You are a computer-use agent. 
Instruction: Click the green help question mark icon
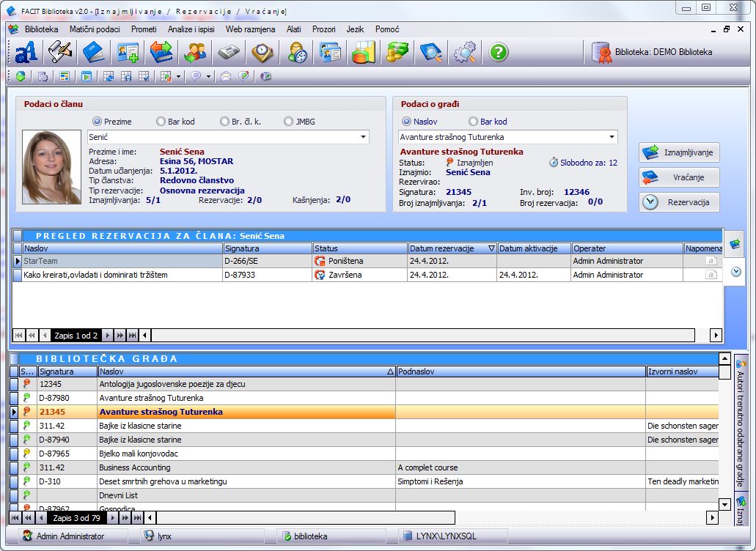(x=499, y=53)
